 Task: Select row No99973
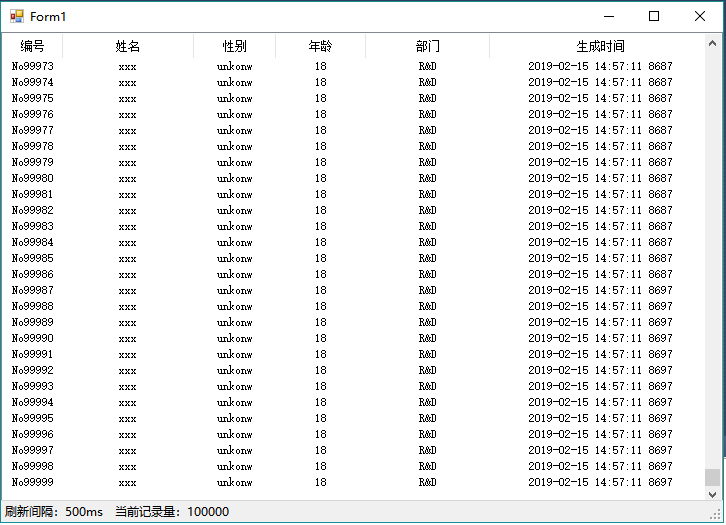click(x=353, y=66)
